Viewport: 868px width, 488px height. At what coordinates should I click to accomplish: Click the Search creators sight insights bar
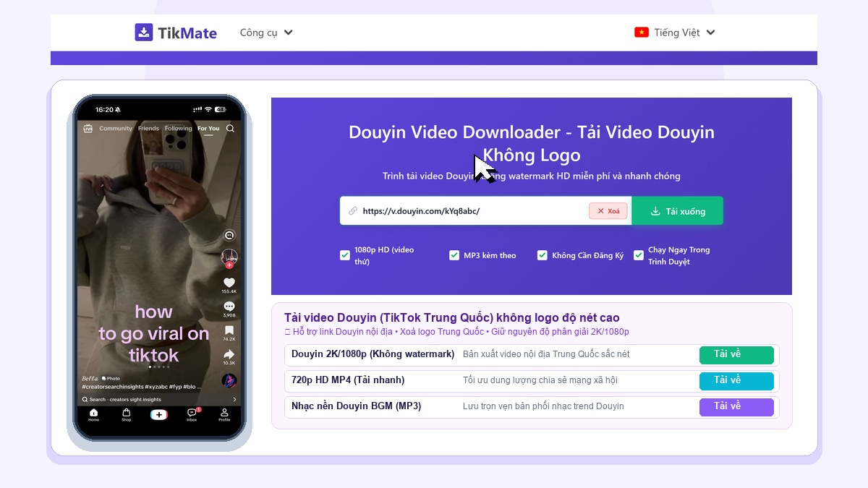click(159, 399)
